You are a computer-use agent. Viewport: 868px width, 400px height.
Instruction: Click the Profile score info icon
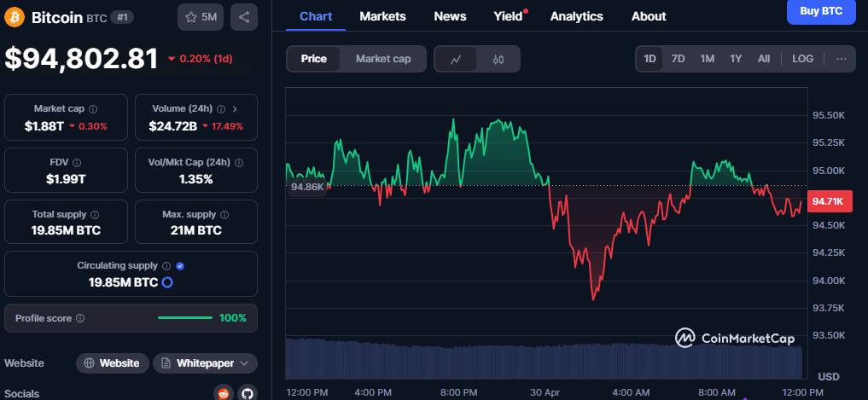point(80,318)
